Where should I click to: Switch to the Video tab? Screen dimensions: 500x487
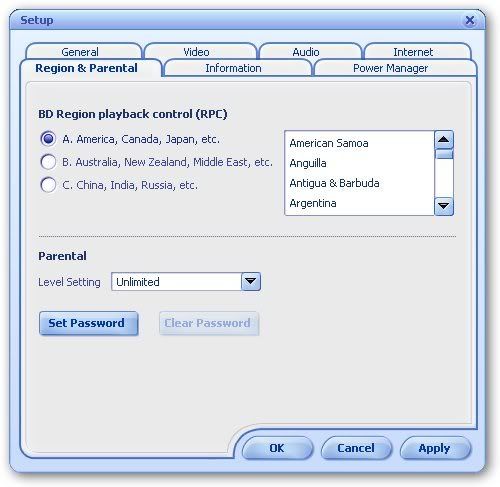196,52
